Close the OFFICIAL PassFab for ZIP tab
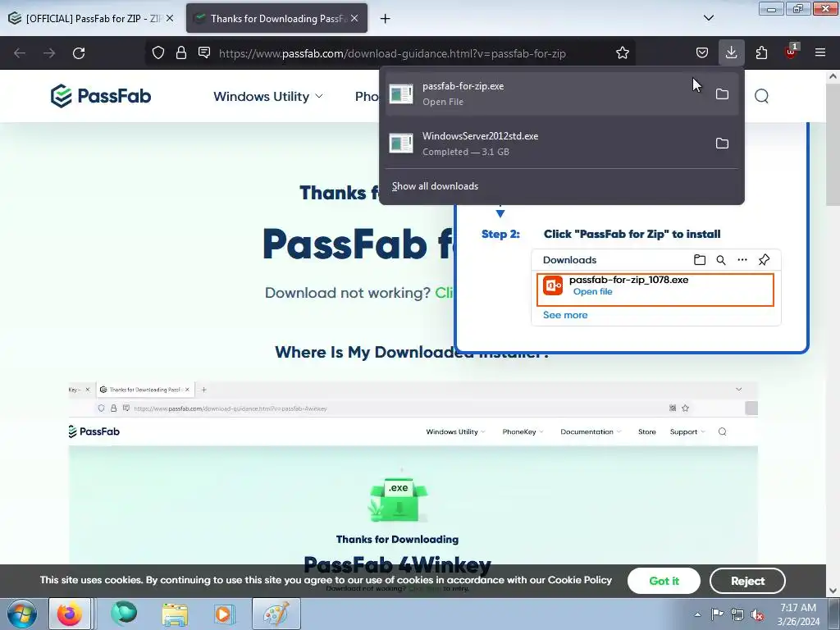 click(x=170, y=18)
